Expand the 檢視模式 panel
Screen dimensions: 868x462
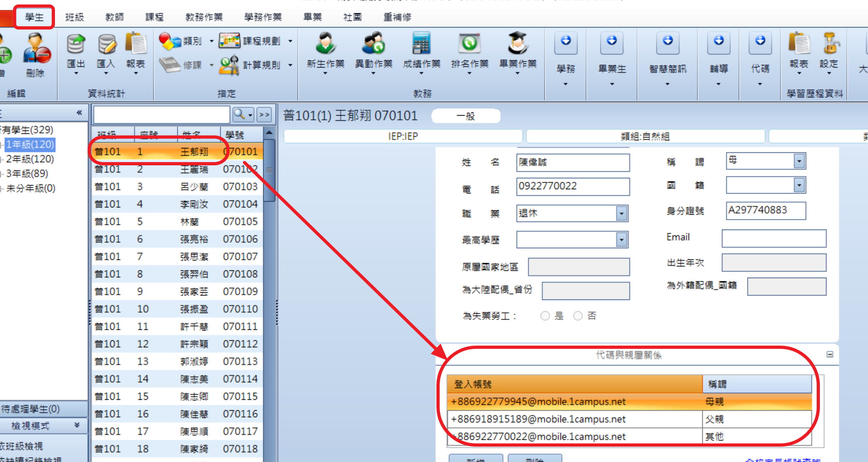click(x=77, y=425)
